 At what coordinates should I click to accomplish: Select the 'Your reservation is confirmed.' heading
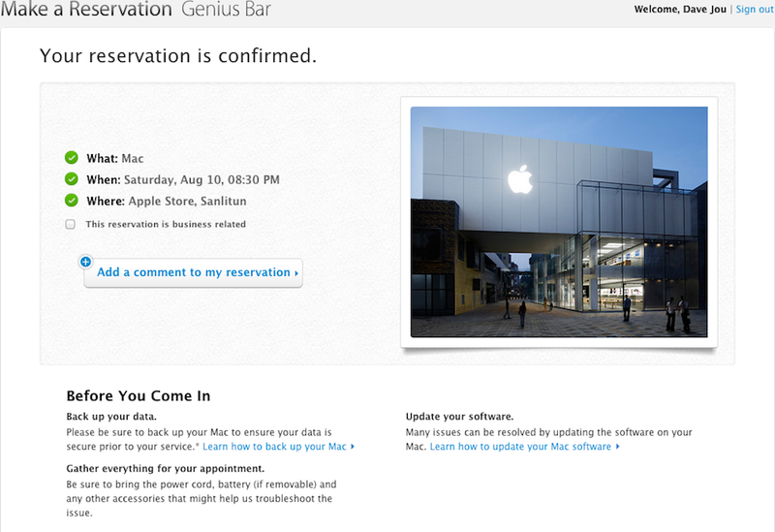pos(178,56)
